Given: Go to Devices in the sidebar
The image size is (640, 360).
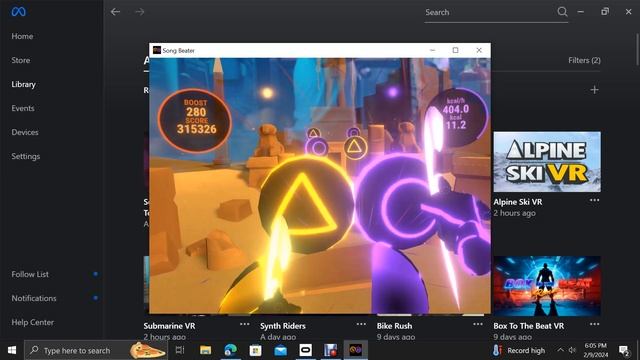Looking at the screenshot, I should [24, 132].
